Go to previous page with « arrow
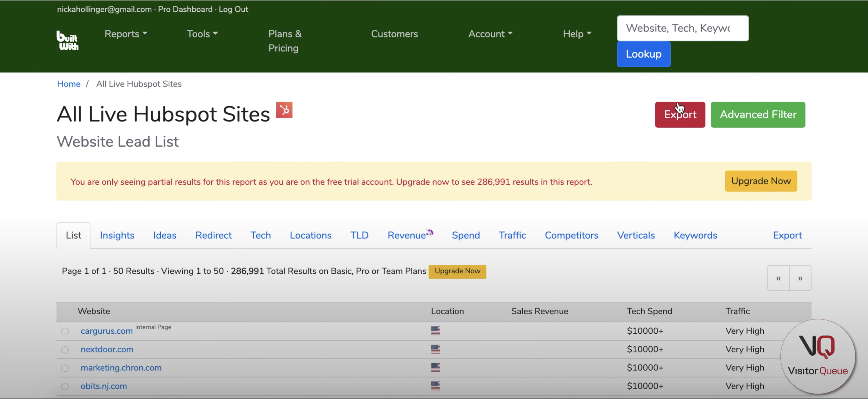The image size is (868, 399). [x=778, y=278]
